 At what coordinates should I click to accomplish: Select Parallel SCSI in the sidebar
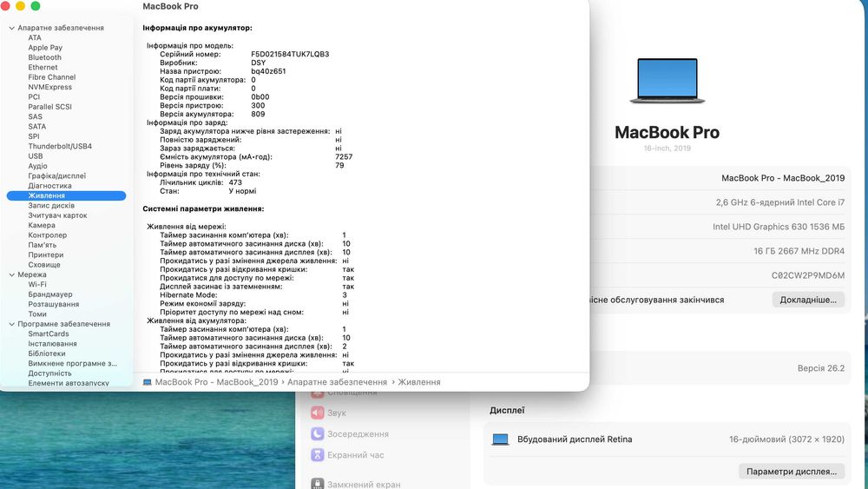49,107
